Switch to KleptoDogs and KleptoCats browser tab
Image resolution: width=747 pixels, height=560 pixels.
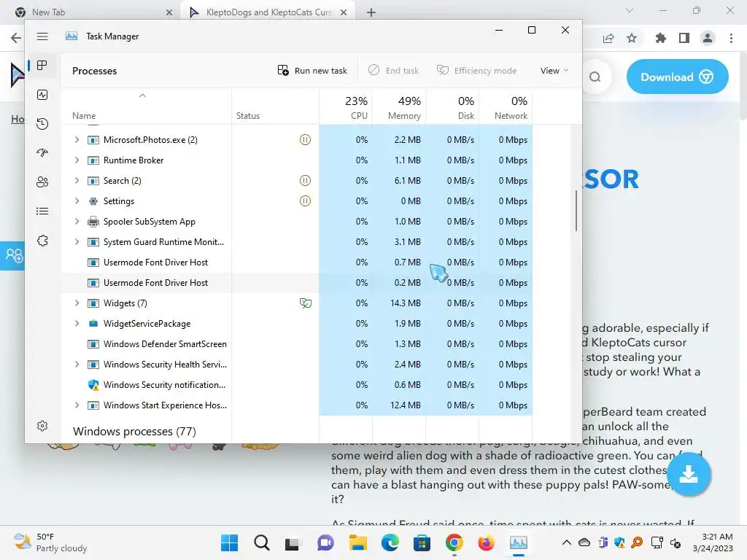point(268,12)
